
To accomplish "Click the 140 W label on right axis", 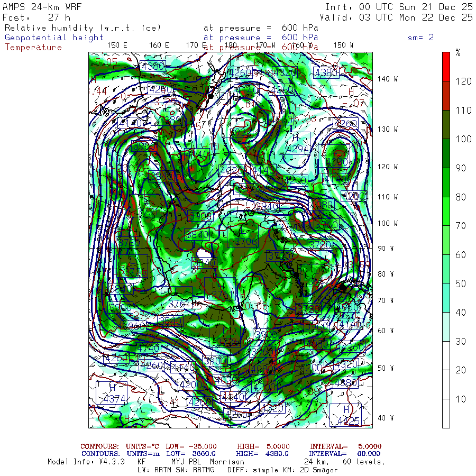I will pyautogui.click(x=387, y=79).
